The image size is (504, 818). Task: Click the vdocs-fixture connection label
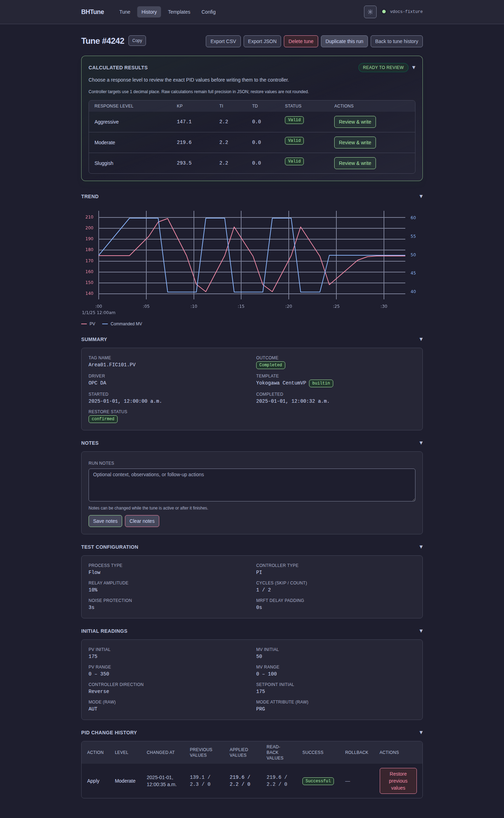pyautogui.click(x=406, y=12)
